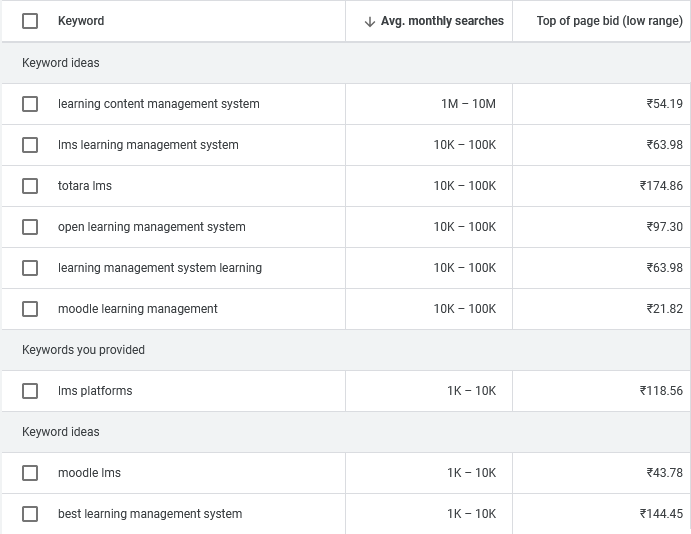Click the lms platforms keyword text
The width and height of the screenshot is (691, 534).
(95, 391)
